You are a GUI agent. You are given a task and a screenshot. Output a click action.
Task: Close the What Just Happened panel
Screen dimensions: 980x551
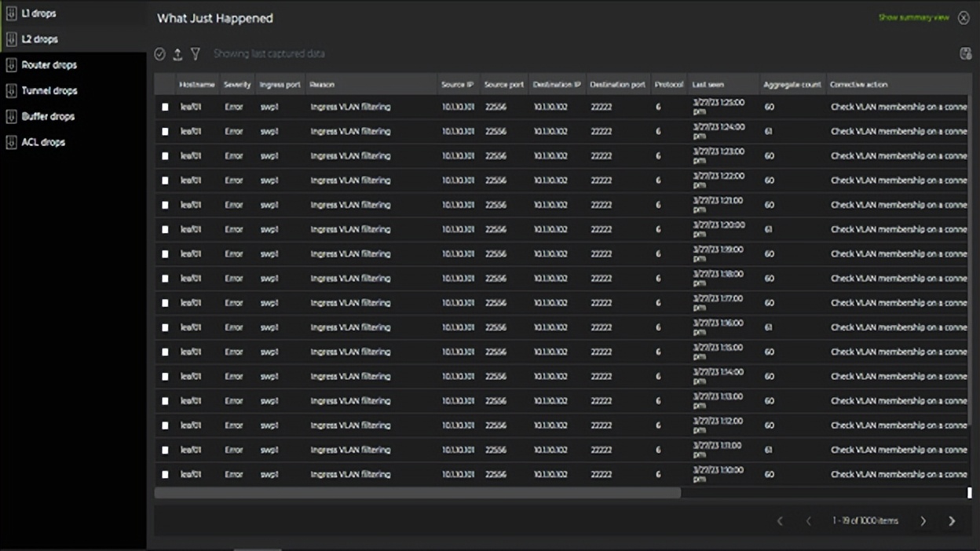coord(964,17)
